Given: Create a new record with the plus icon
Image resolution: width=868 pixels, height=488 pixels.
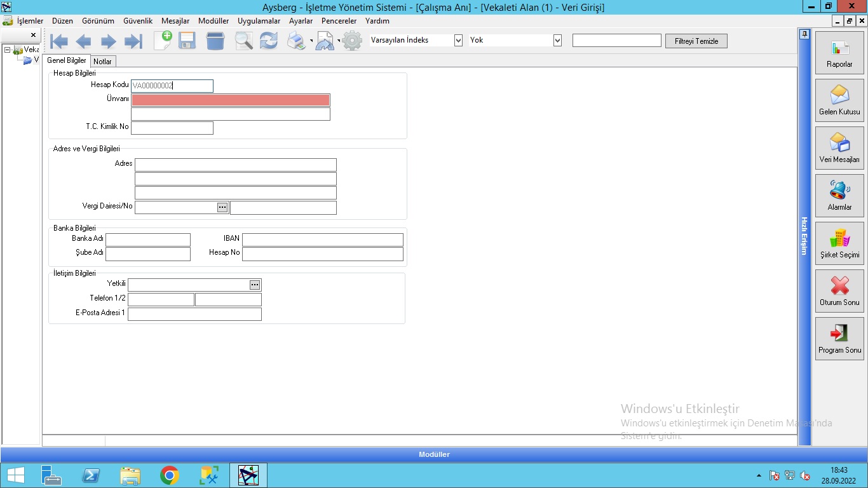Looking at the screenshot, I should (x=163, y=41).
